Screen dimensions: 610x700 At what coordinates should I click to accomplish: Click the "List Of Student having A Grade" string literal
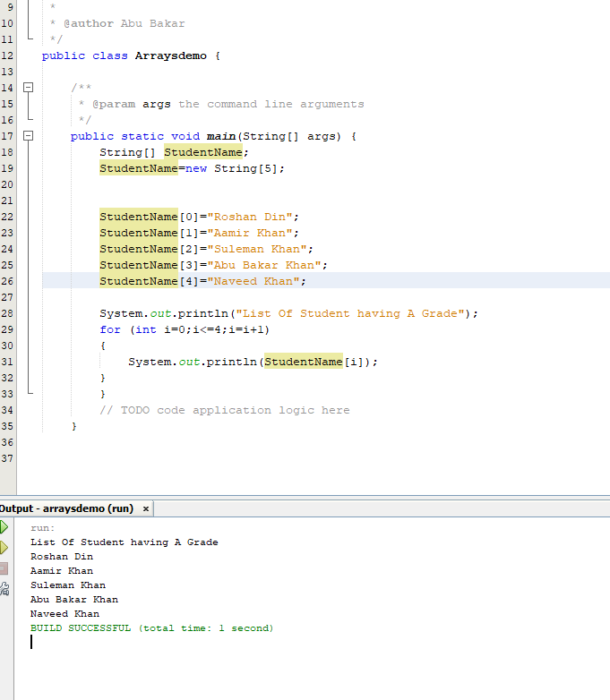350,313
